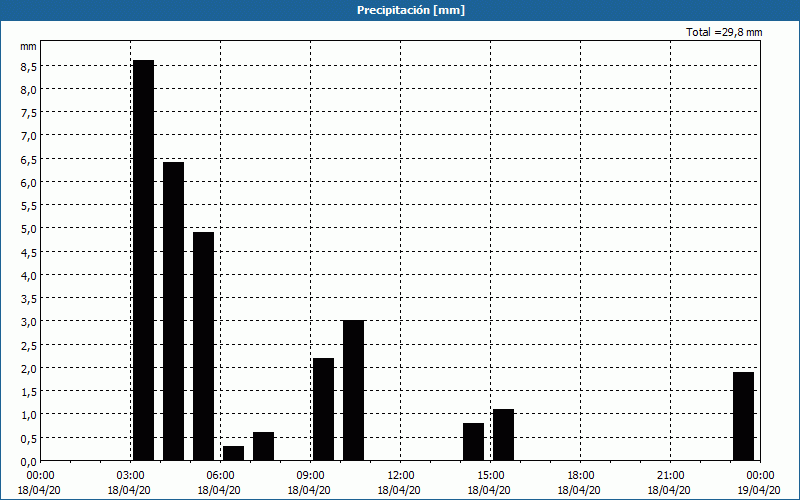Select the 1,5 y-axis tick label

point(29,392)
